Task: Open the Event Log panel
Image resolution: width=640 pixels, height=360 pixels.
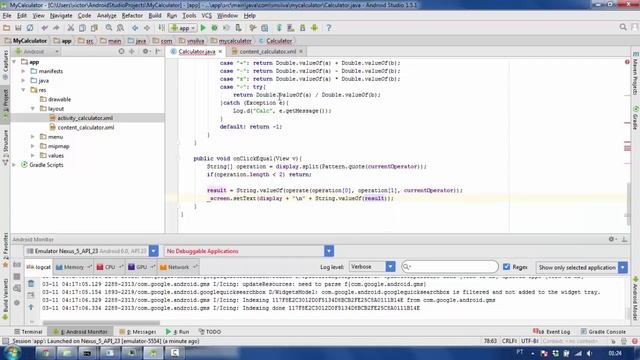Action: 551,332
